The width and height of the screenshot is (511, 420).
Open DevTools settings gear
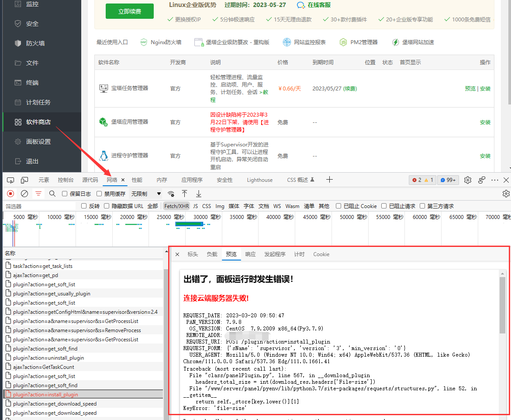[x=467, y=179]
